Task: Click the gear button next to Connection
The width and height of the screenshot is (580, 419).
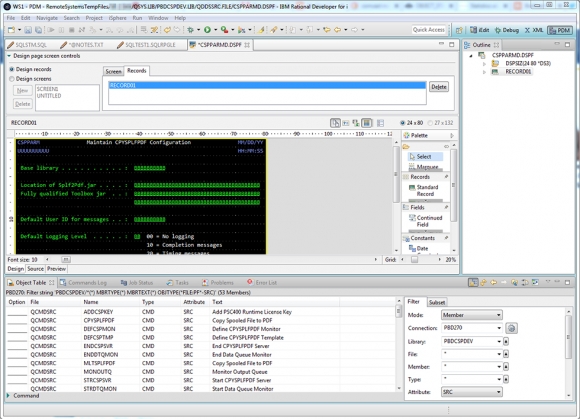Action: pyautogui.click(x=512, y=328)
